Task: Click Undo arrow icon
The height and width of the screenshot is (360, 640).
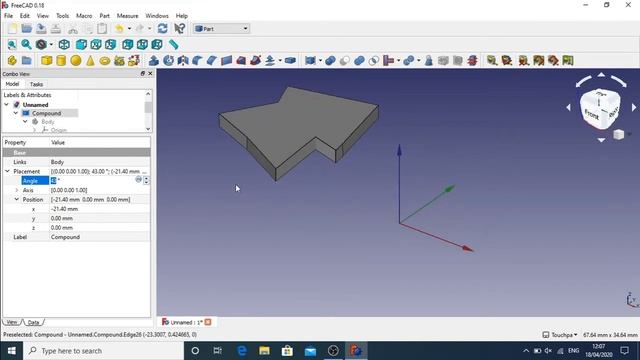Action: coord(119,29)
